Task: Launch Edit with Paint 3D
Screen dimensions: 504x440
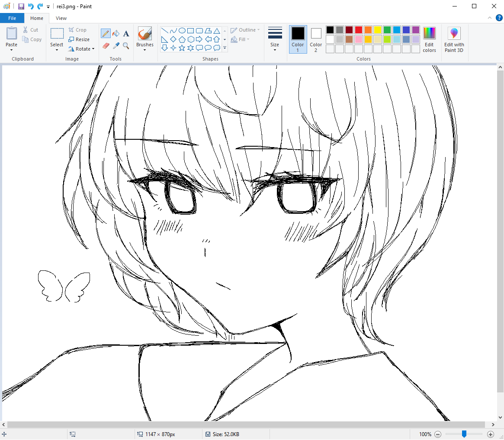Action: pyautogui.click(x=454, y=40)
